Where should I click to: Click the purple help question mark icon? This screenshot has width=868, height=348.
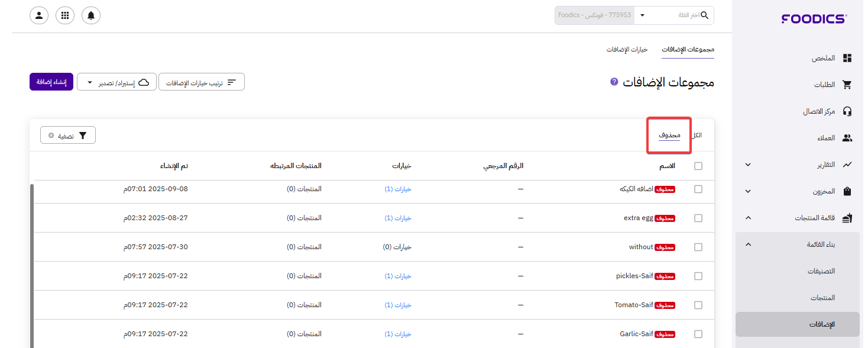tap(614, 82)
